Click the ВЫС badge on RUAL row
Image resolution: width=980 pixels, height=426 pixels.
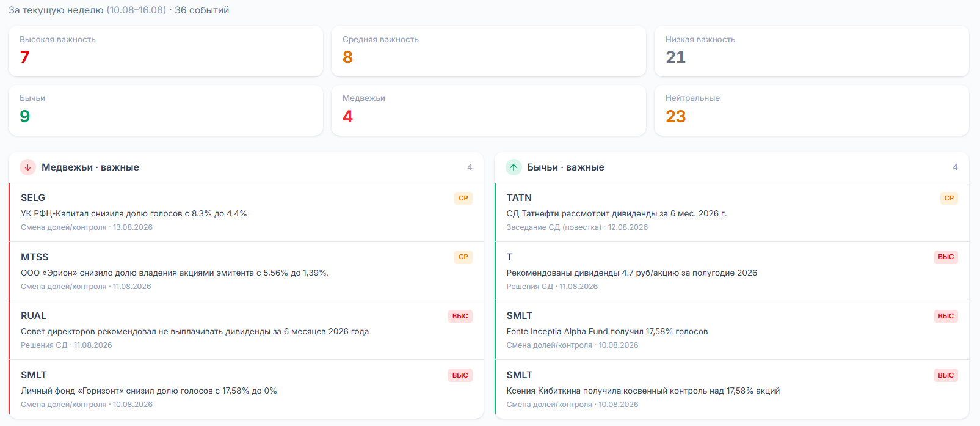point(460,316)
